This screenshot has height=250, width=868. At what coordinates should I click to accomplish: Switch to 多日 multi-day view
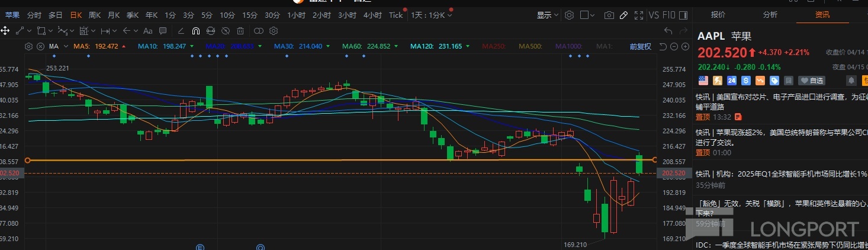pyautogui.click(x=56, y=15)
